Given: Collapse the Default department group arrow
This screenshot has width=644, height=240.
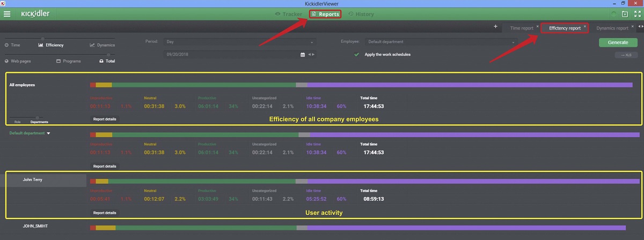Looking at the screenshot, I should point(48,133).
